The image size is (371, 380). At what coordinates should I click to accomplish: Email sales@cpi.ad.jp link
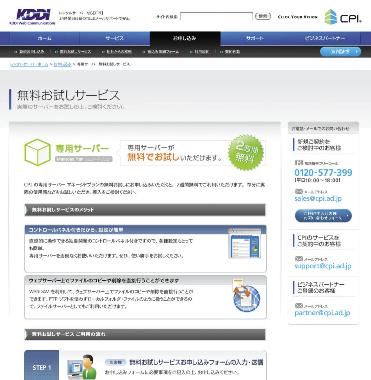point(318,199)
